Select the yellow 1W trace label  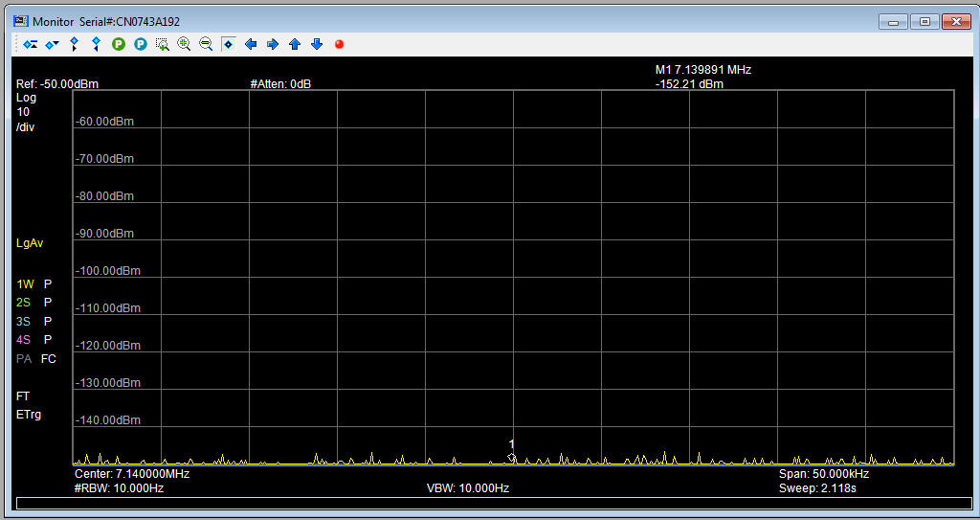[x=25, y=284]
